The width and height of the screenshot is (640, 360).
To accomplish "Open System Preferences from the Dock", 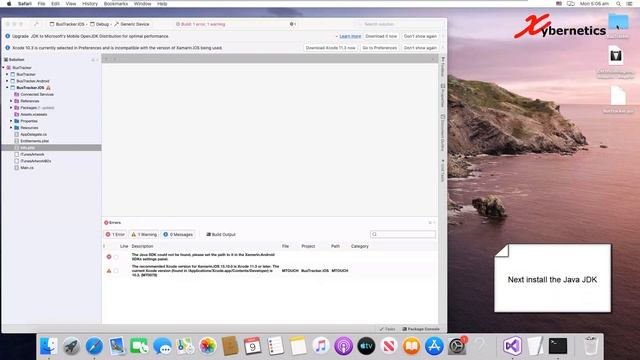I will (457, 346).
